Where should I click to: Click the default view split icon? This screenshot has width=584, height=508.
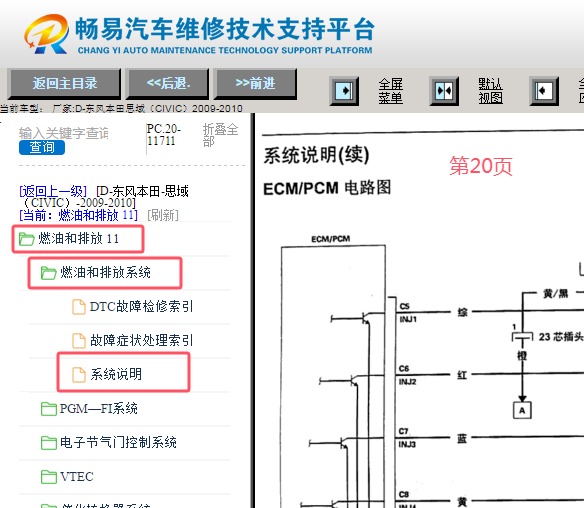(x=444, y=91)
